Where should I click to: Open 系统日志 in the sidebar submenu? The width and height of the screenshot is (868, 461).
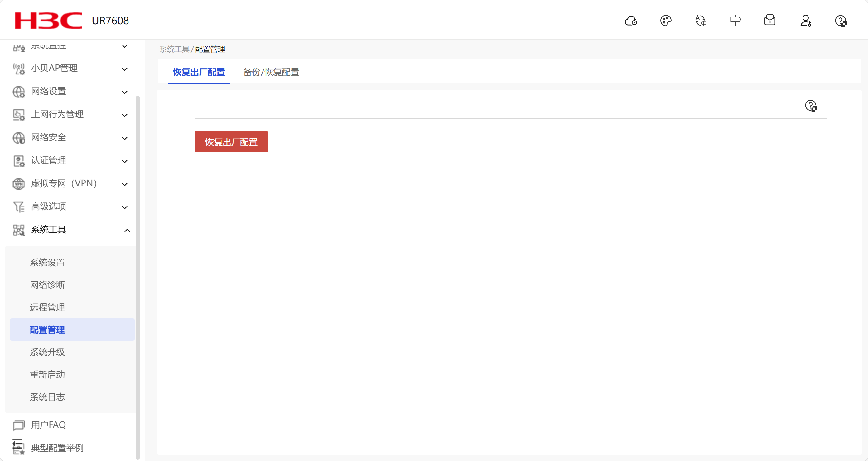pos(47,397)
